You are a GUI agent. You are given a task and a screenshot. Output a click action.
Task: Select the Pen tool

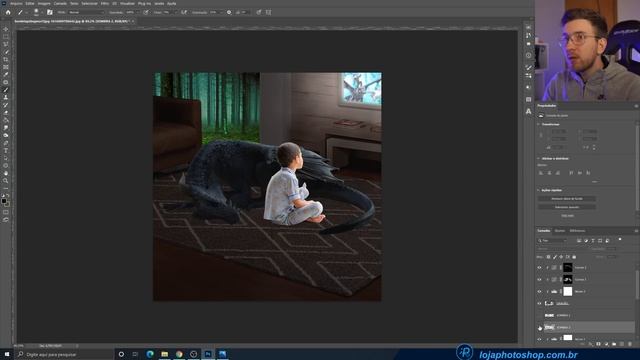point(6,143)
